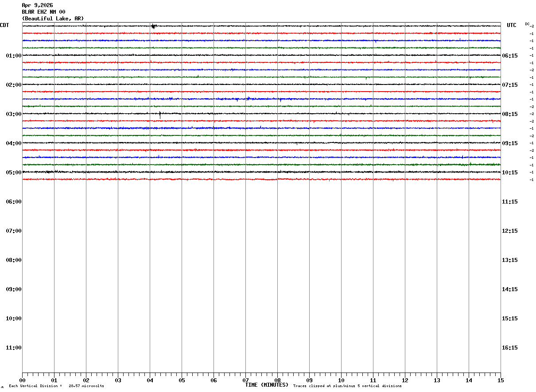Click the 14:15 UTC time label

(509, 289)
